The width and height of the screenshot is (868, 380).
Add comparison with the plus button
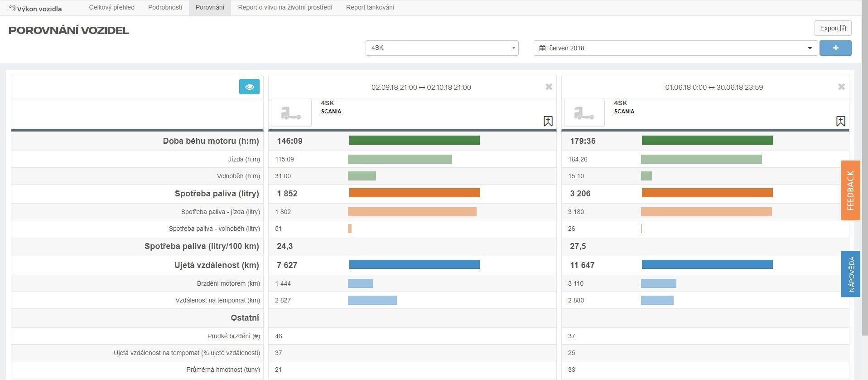click(x=835, y=48)
